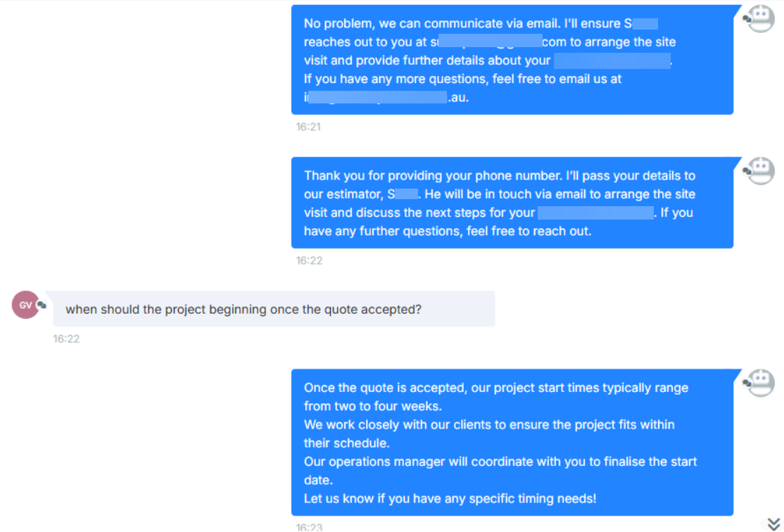This screenshot has width=784, height=532.
Task: Click the 16:22 timestamp under the estimator message
Action: point(308,260)
